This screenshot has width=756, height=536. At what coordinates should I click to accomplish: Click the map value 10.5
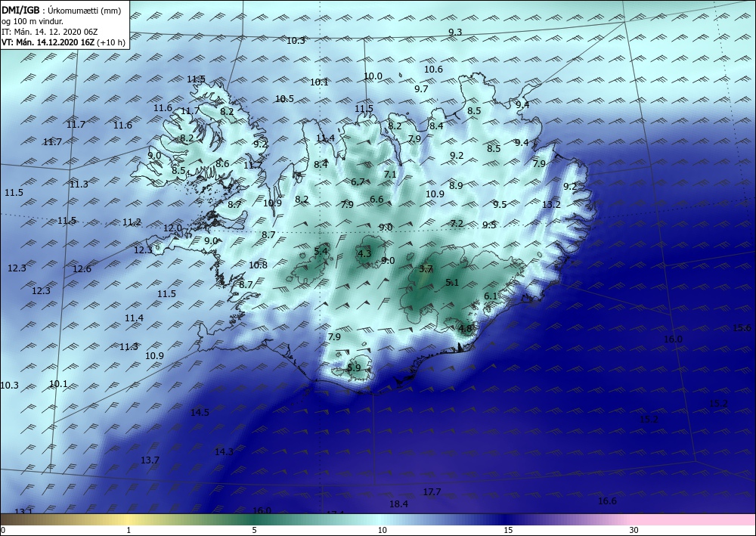point(284,99)
